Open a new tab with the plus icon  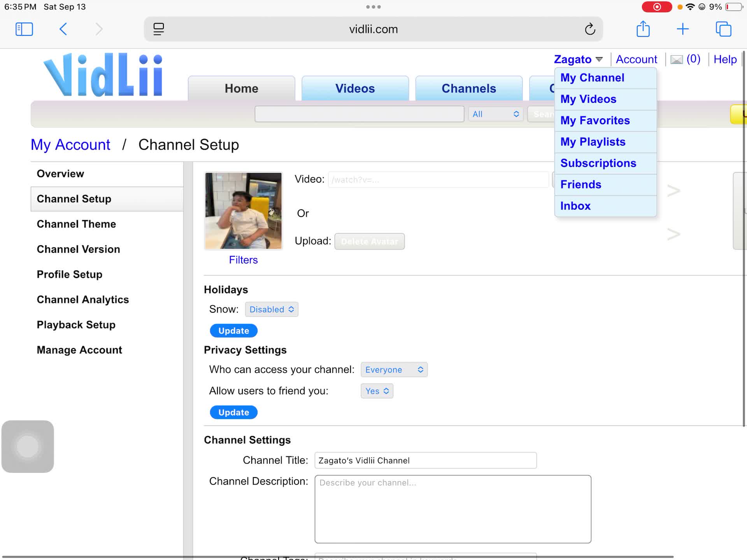(682, 29)
